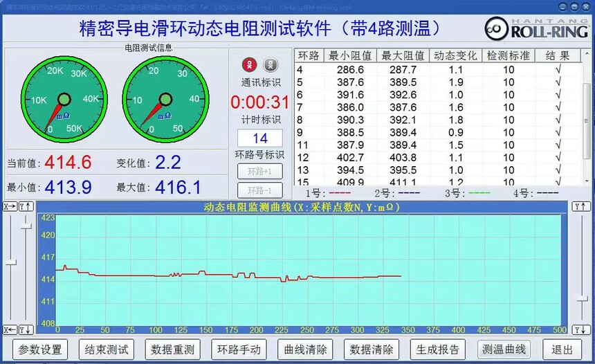The image size is (595, 364).
Task: Click the X-axis zoom slider handle
Action: tap(10, 263)
